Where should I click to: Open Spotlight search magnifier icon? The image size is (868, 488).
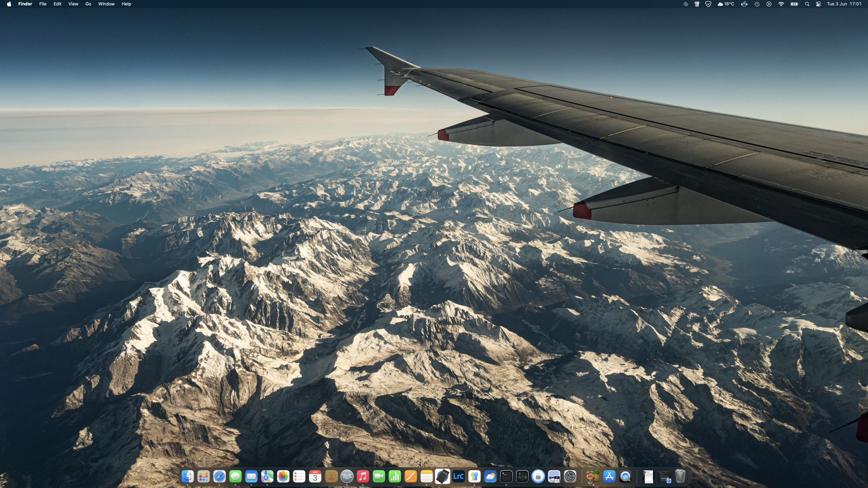pyautogui.click(x=807, y=4)
